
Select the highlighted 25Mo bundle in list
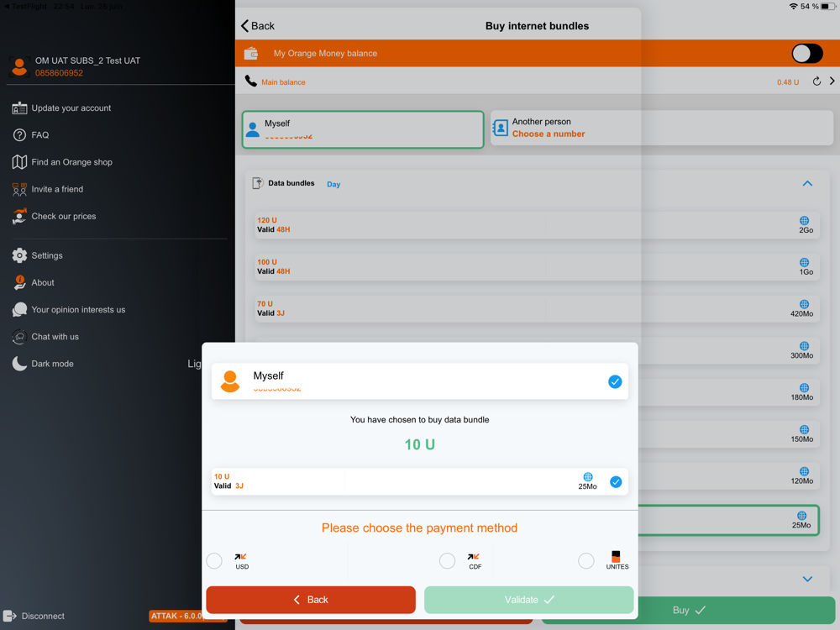tap(728, 520)
